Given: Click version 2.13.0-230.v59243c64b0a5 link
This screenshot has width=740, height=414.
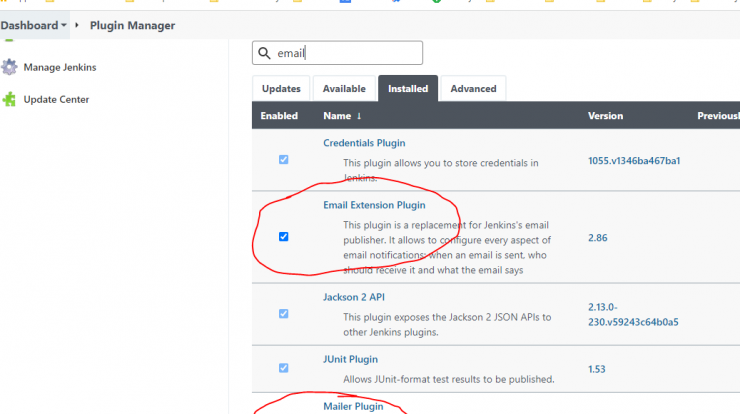Looking at the screenshot, I should coord(633,314).
